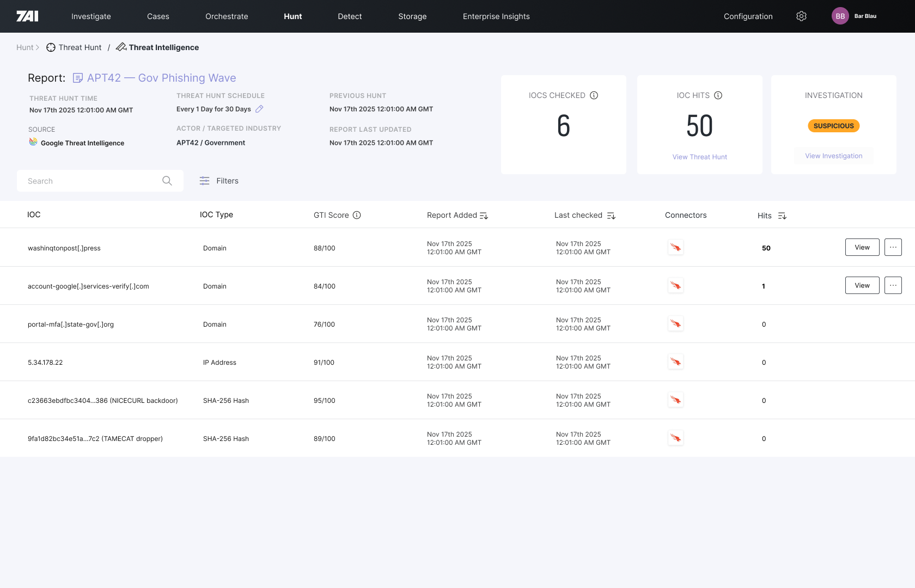915x588 pixels.
Task: Click the 50 hits count in table
Action: (x=766, y=248)
